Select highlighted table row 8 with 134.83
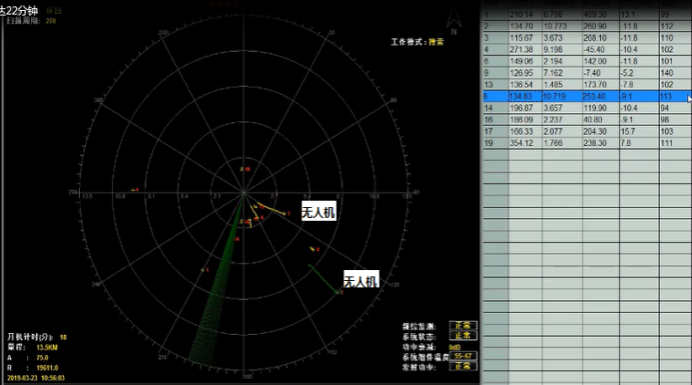Viewport: 692px width, 385px height. click(x=587, y=96)
